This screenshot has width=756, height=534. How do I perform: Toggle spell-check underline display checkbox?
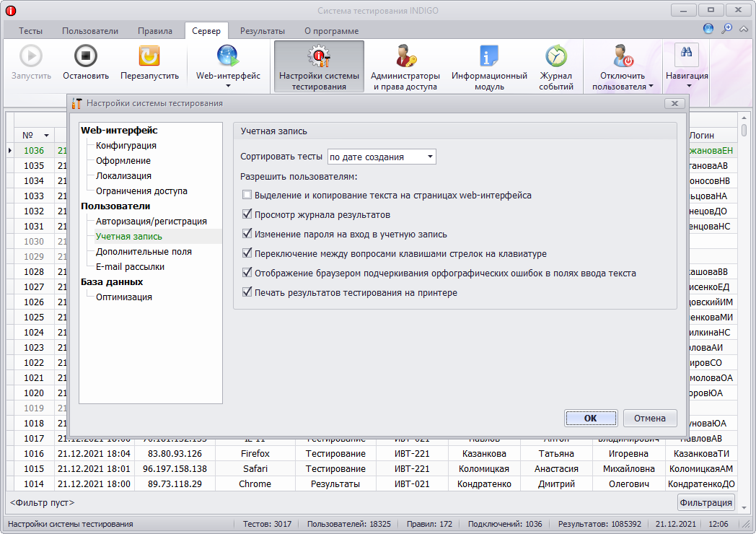247,273
